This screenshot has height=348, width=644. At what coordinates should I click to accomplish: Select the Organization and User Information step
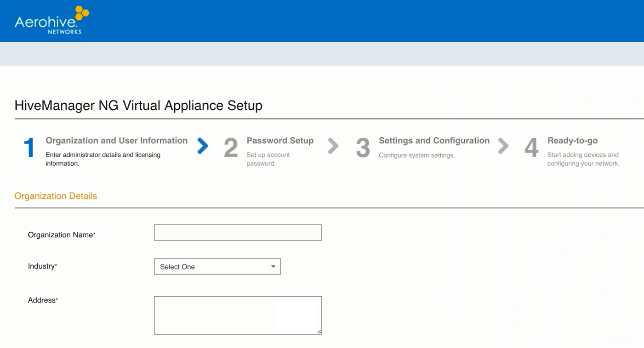pyautogui.click(x=116, y=141)
